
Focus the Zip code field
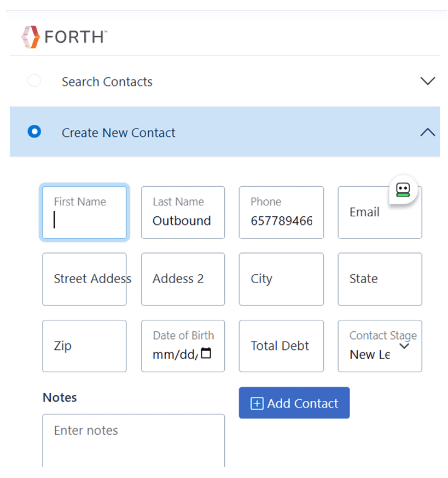(x=84, y=346)
